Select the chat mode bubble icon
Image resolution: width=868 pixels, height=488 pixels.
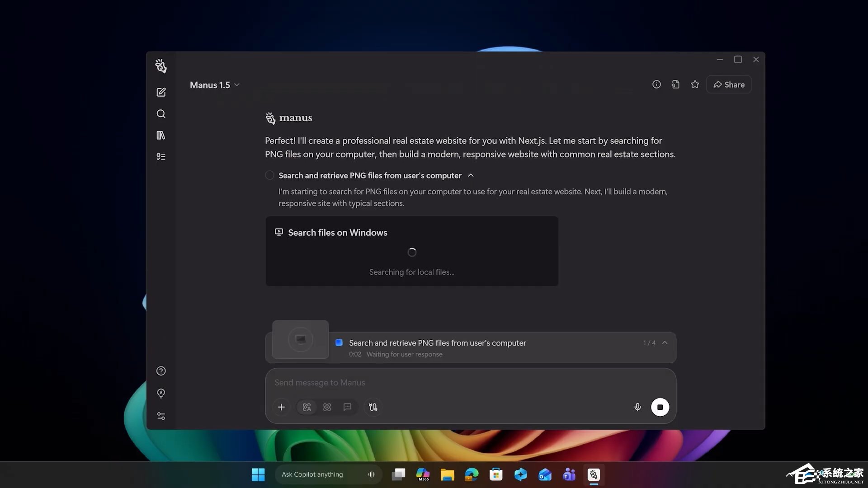[x=347, y=407]
